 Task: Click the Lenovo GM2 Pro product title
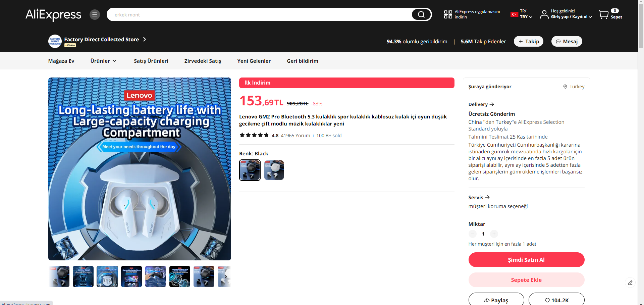tap(343, 120)
